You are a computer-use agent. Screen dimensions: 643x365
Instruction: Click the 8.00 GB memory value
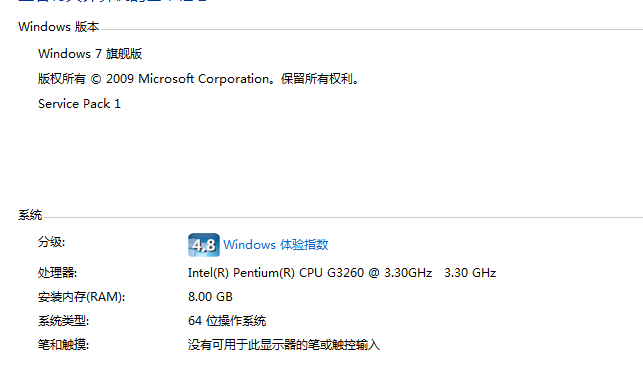click(x=210, y=297)
